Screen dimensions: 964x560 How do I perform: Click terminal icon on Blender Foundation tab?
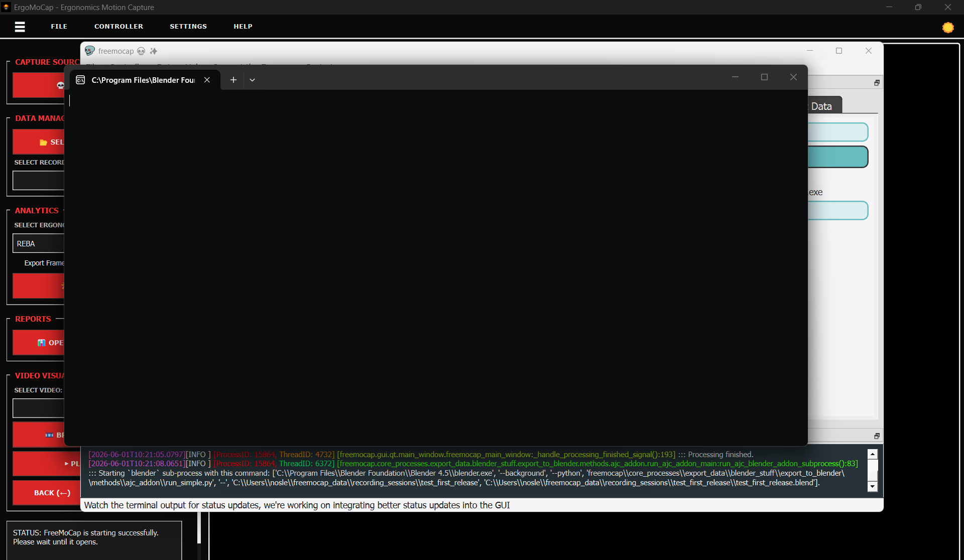[x=80, y=80]
